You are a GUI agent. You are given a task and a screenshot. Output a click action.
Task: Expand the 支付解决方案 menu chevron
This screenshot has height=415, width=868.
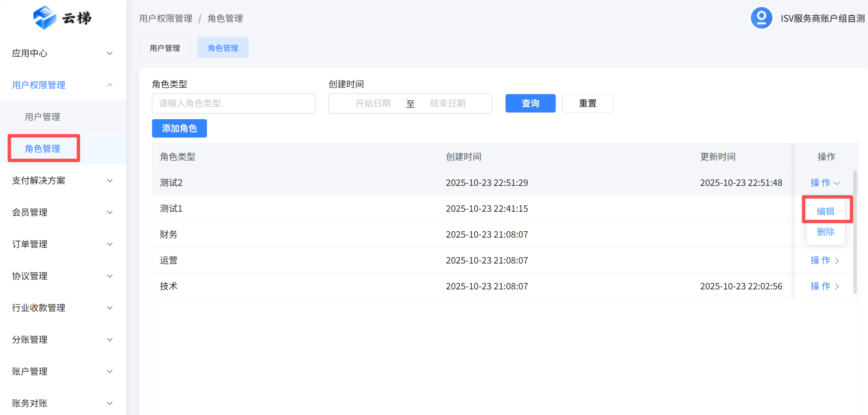[109, 180]
